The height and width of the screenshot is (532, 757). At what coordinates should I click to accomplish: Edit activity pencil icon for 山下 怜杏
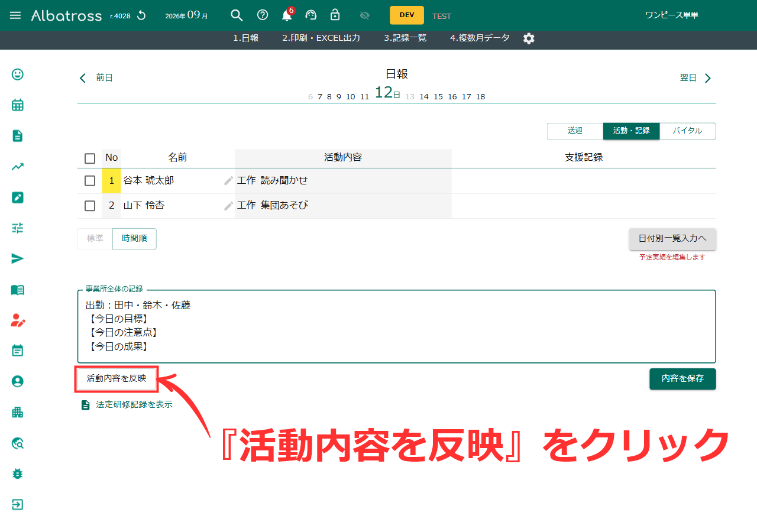tap(229, 206)
